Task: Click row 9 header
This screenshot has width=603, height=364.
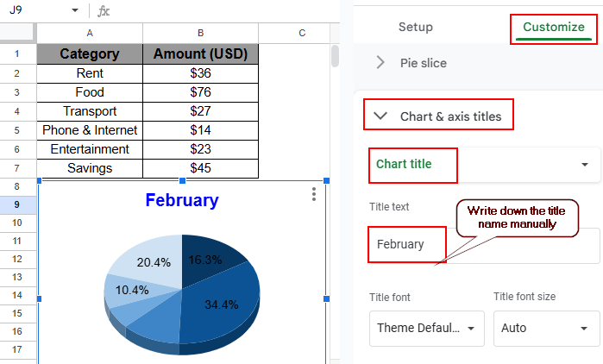Action: pyautogui.click(x=17, y=205)
